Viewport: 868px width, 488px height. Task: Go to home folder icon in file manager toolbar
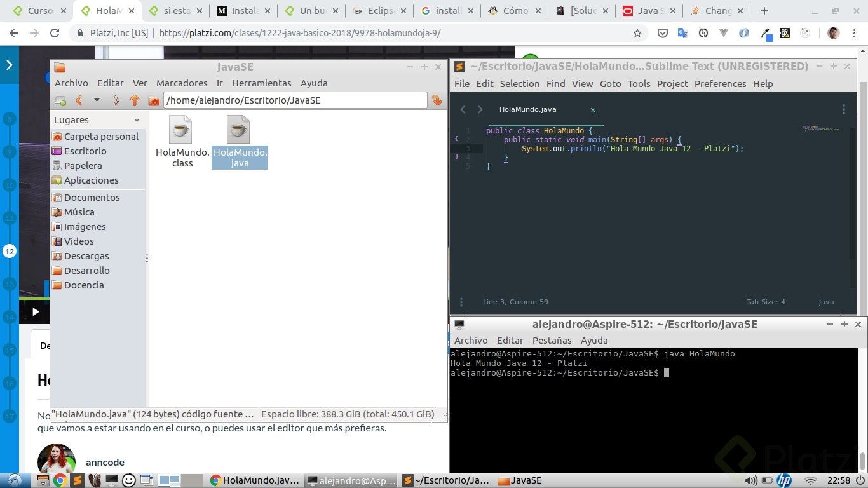pos(154,100)
